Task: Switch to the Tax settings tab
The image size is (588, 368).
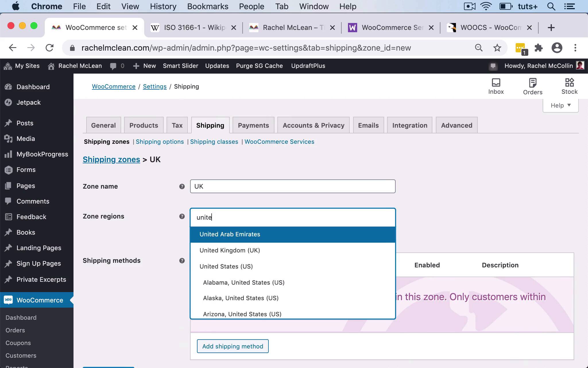Action: pyautogui.click(x=177, y=125)
